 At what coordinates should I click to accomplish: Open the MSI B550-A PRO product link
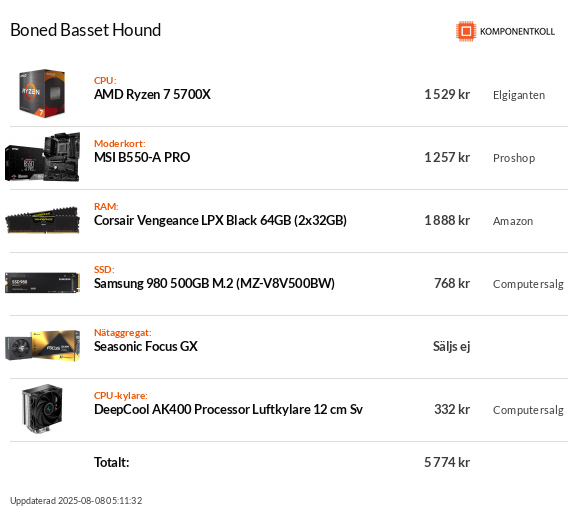coord(142,157)
